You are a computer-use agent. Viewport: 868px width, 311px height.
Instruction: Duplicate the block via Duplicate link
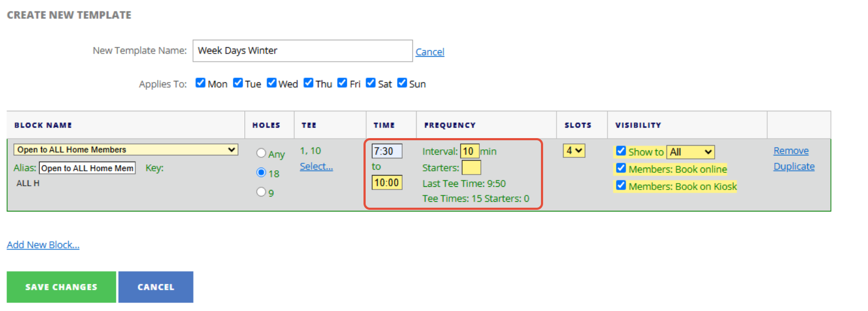[793, 166]
